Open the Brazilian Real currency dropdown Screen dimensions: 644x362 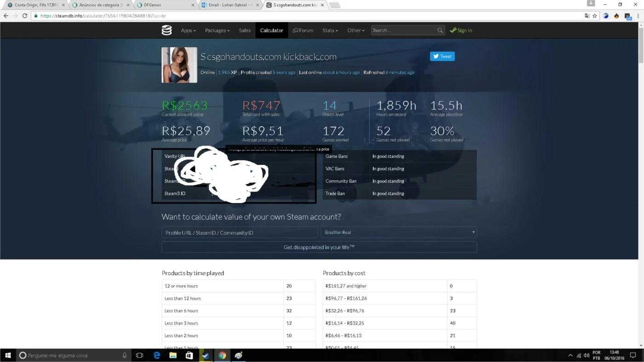(398, 232)
